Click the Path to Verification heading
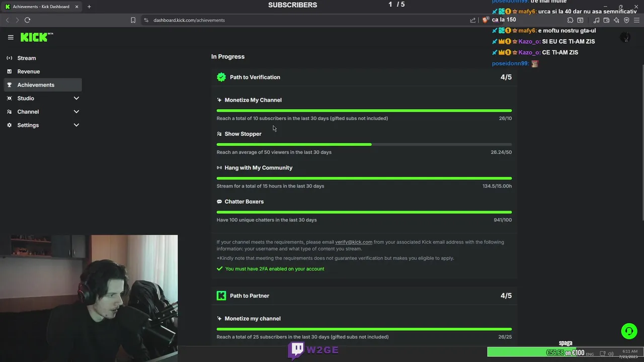This screenshot has height=362, width=644. (x=255, y=77)
